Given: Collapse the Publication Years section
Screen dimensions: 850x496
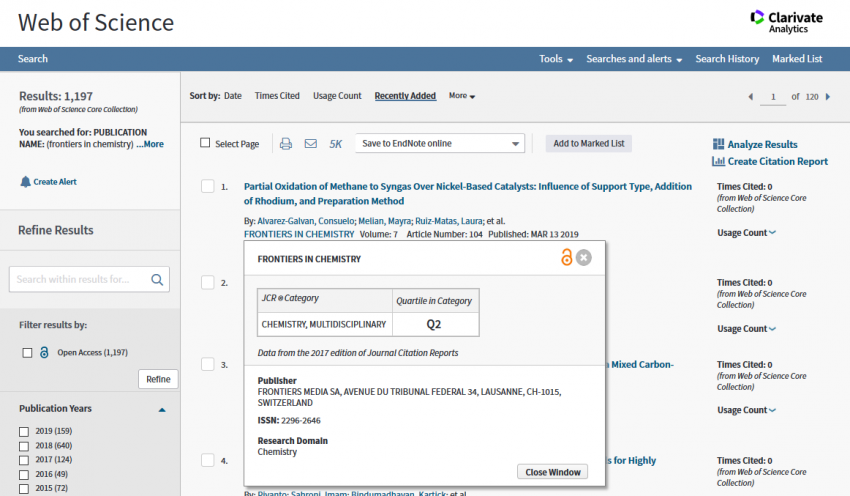Looking at the screenshot, I should tap(162, 410).
